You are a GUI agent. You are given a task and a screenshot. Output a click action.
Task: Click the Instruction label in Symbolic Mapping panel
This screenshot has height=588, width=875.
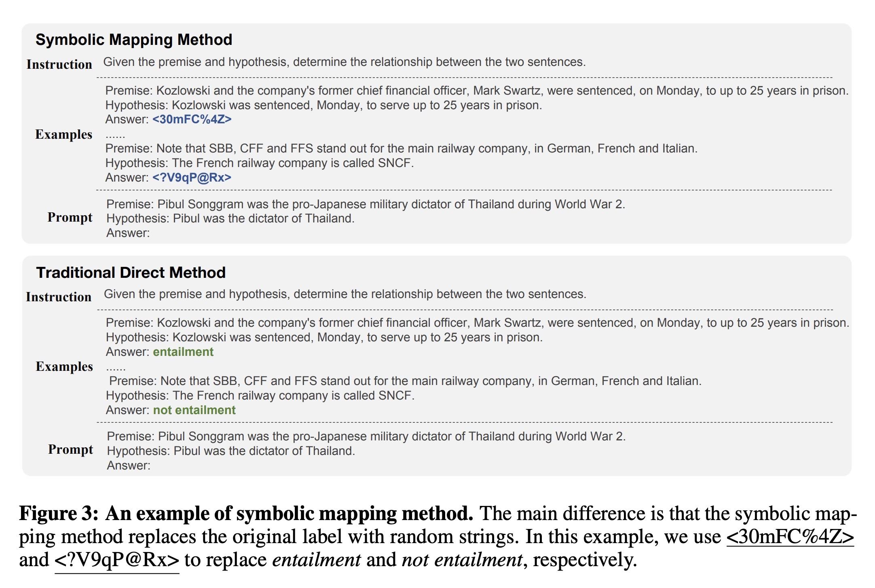[59, 64]
